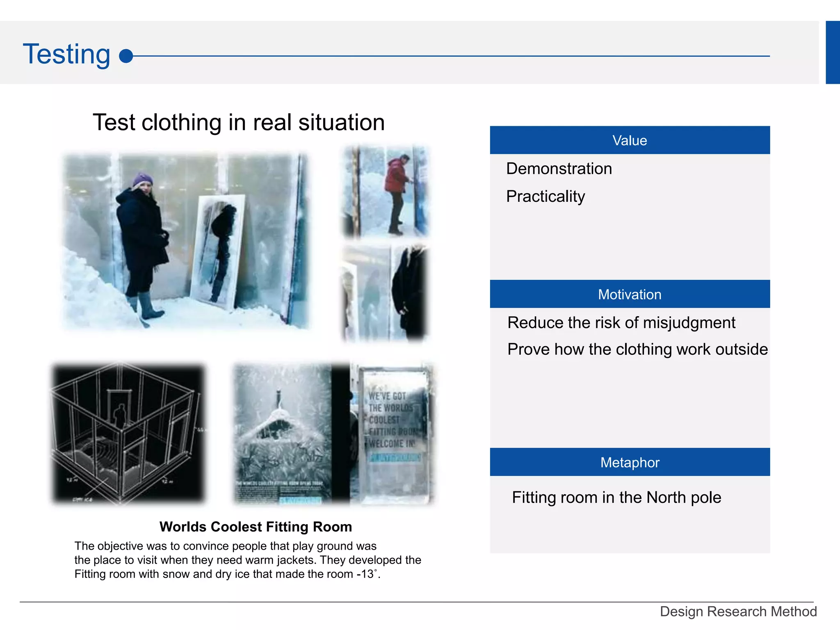The height and width of the screenshot is (630, 840).
Task: Click the 'Worlds Coolest Fitting Room' caption title
Action: (x=256, y=527)
